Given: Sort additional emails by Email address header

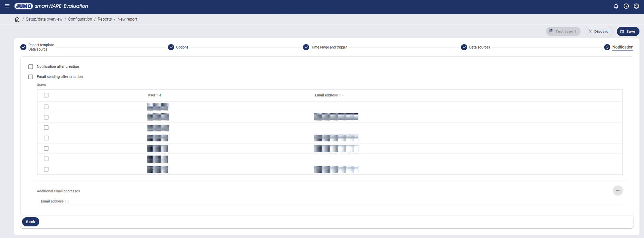Looking at the screenshot, I should 52,201.
